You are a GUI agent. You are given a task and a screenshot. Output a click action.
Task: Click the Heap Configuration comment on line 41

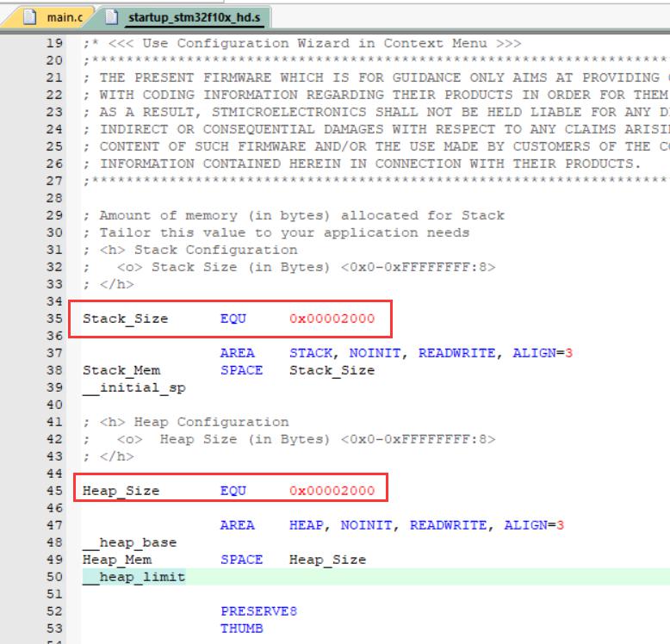[x=186, y=422]
